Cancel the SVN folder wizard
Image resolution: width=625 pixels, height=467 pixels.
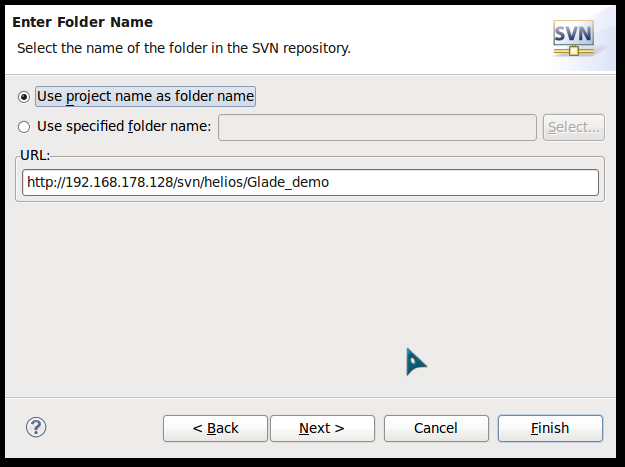tap(436, 428)
